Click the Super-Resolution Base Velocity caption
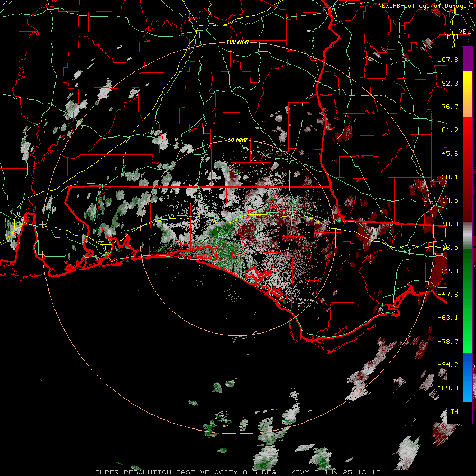This screenshot has height=476, width=476. tap(238, 472)
